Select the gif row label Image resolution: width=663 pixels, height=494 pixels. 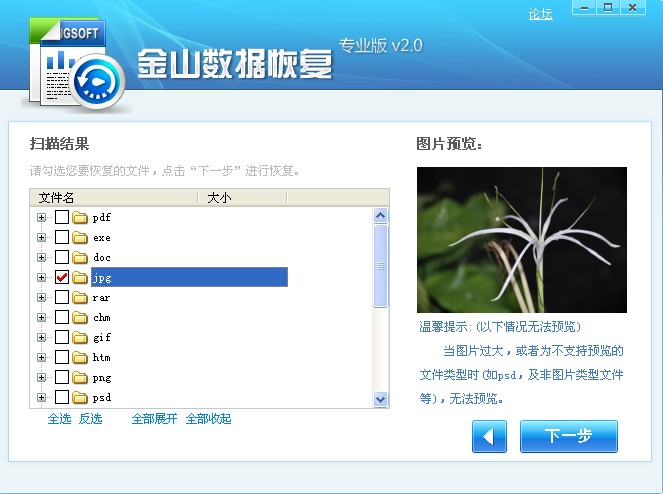pos(102,338)
